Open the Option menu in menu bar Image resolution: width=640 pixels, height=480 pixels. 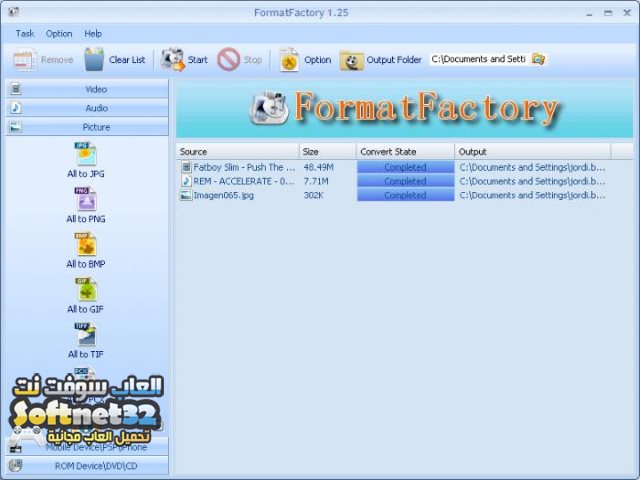pos(59,34)
